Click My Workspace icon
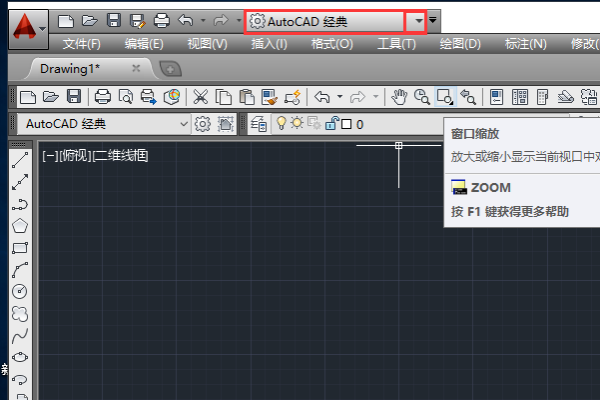The image size is (600, 400). [225, 124]
